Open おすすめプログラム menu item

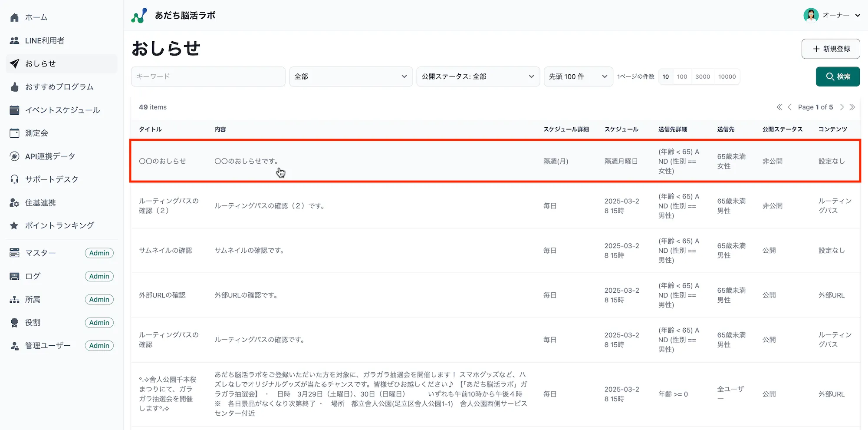62,87
